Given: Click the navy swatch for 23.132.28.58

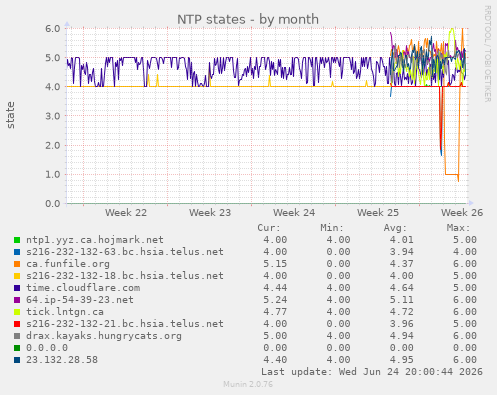Looking at the screenshot, I should click(x=17, y=360).
